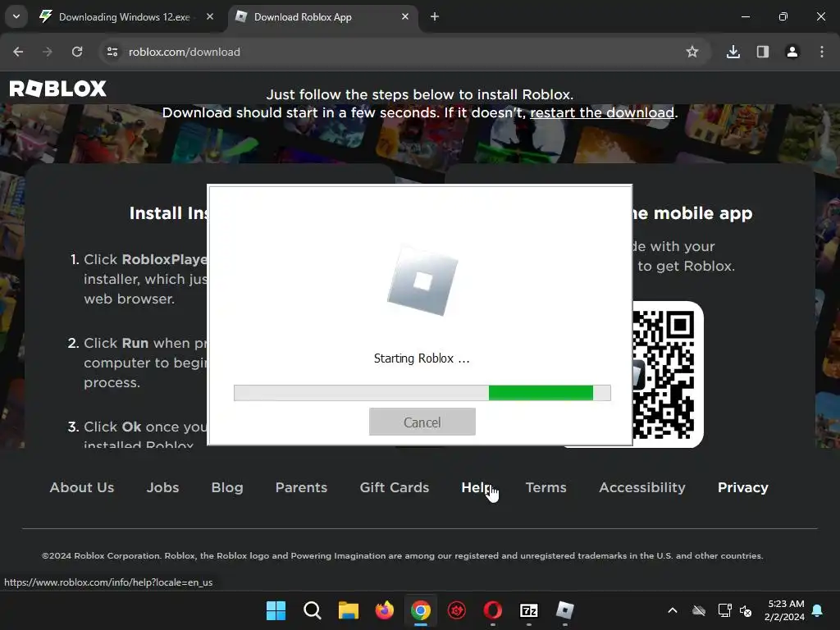Open Opera browser from the taskbar
Screen dimensions: 840x630
(493, 610)
